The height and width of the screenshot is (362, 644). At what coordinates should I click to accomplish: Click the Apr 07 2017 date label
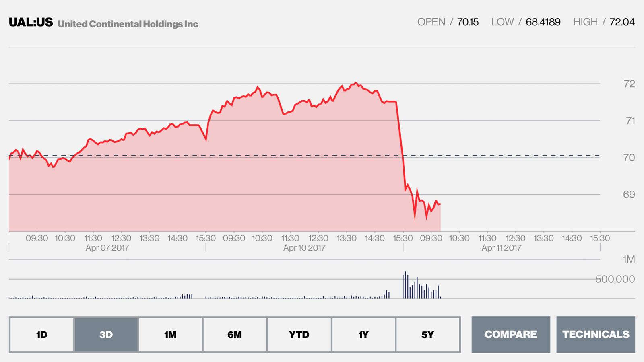point(107,248)
